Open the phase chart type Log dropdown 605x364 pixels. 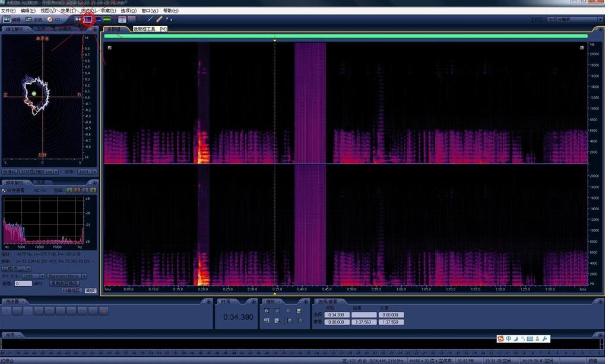point(39,172)
